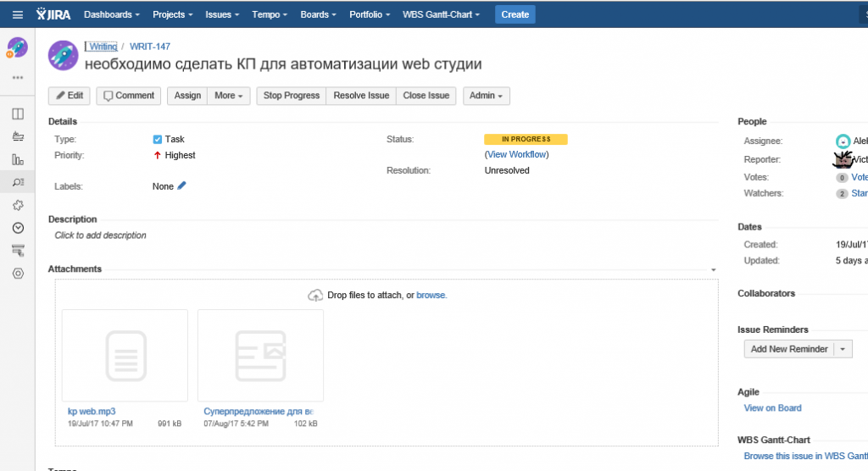Screen dimensions: 868x471
Task: Open the Dashboards dropdown menu
Action: click(111, 15)
